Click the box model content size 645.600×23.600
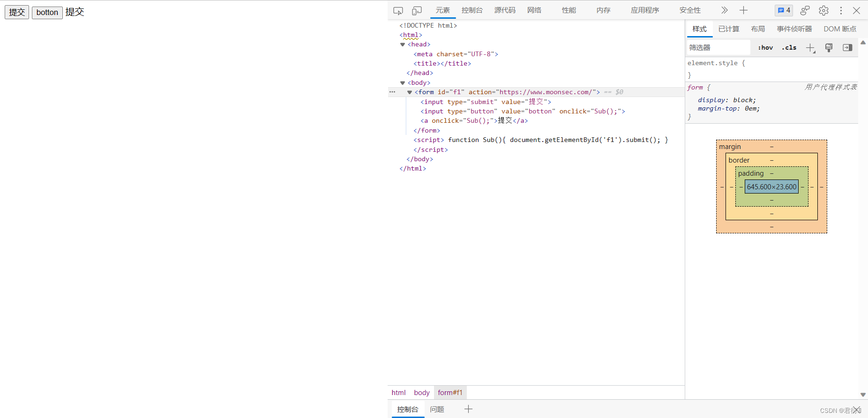Image resolution: width=868 pixels, height=418 pixels. pos(771,187)
